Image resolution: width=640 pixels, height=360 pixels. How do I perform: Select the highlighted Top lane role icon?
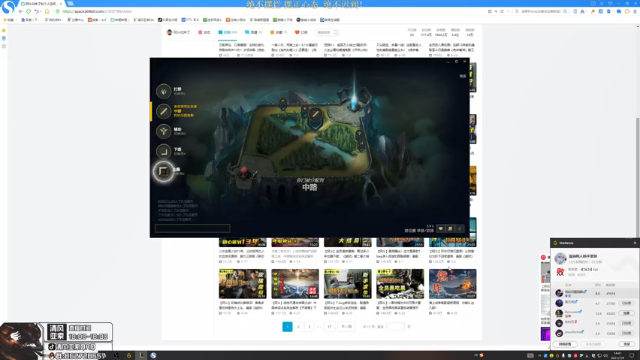click(163, 171)
